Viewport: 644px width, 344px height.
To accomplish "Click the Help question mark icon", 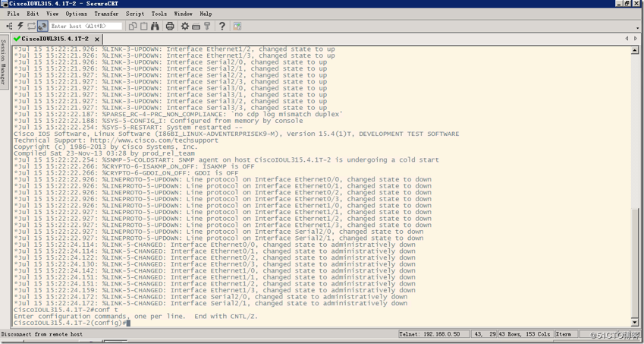I will (221, 27).
